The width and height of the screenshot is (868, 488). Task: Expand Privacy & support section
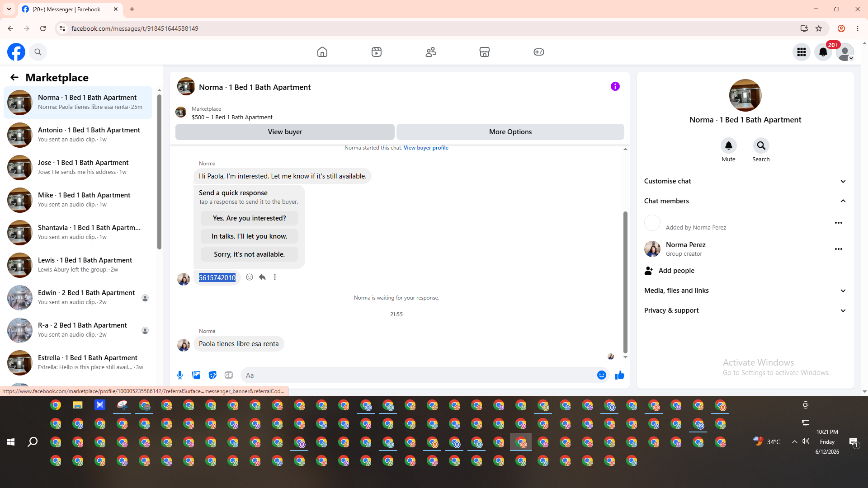click(x=745, y=310)
